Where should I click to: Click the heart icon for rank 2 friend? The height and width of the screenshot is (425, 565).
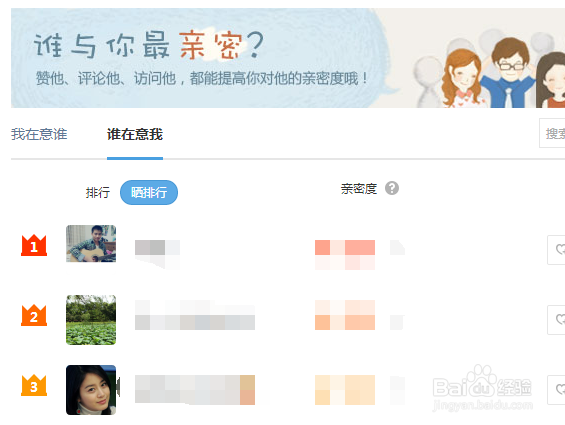(x=556, y=320)
